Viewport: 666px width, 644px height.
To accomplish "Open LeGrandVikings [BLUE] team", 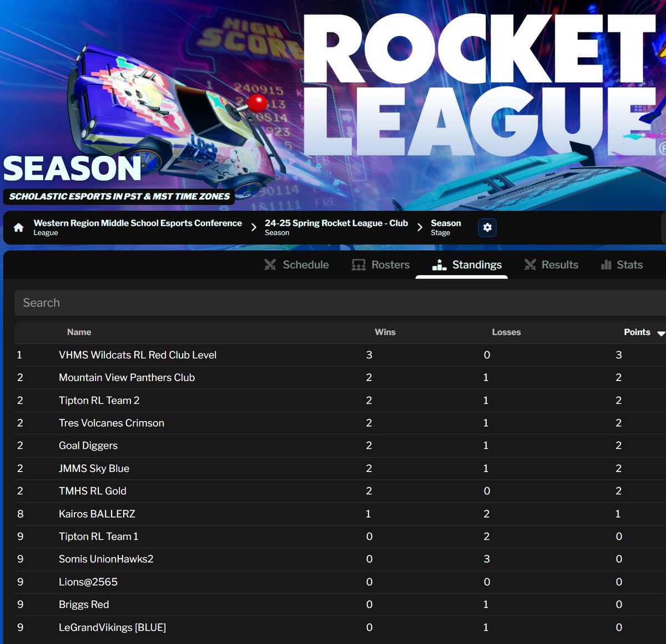I will tap(112, 627).
